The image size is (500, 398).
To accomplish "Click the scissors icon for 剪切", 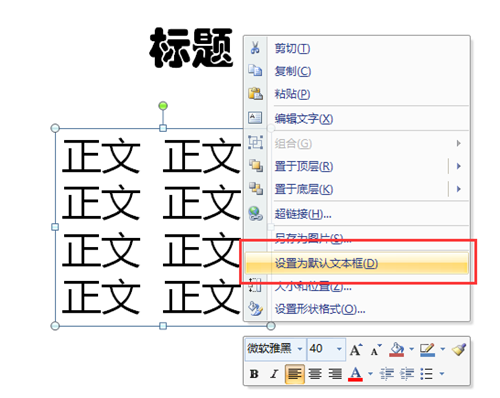I will 255,48.
